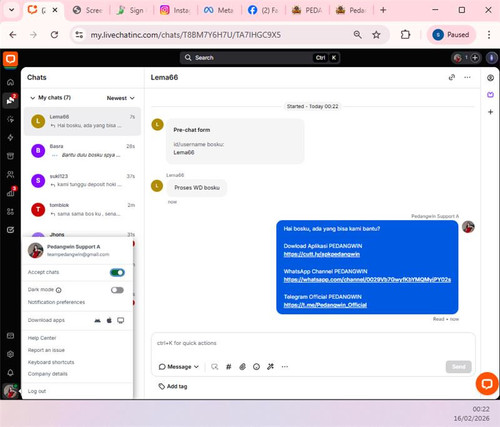Screen dimensions: 500x427
Task: Open the tomblok chat in list
Action: click(x=82, y=209)
